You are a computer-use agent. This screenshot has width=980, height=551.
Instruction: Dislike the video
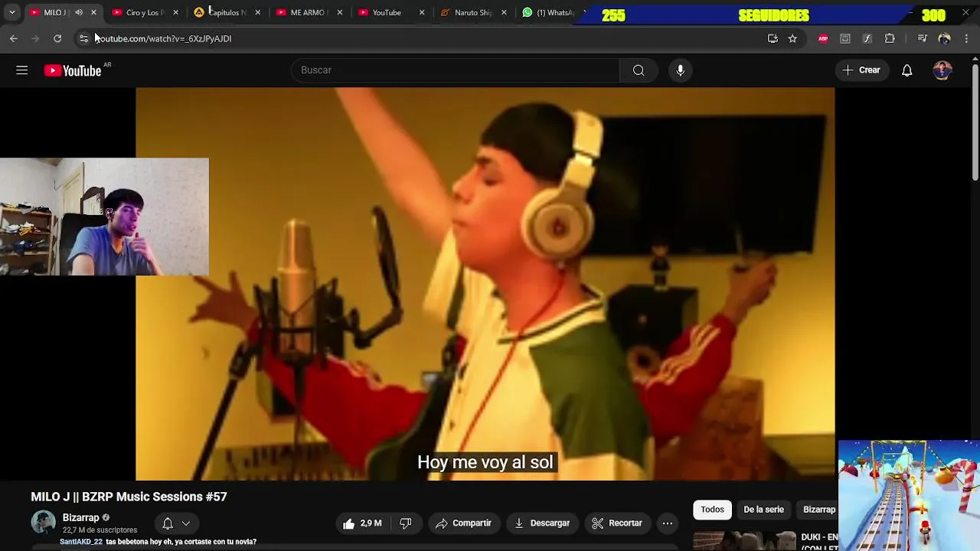click(x=406, y=523)
